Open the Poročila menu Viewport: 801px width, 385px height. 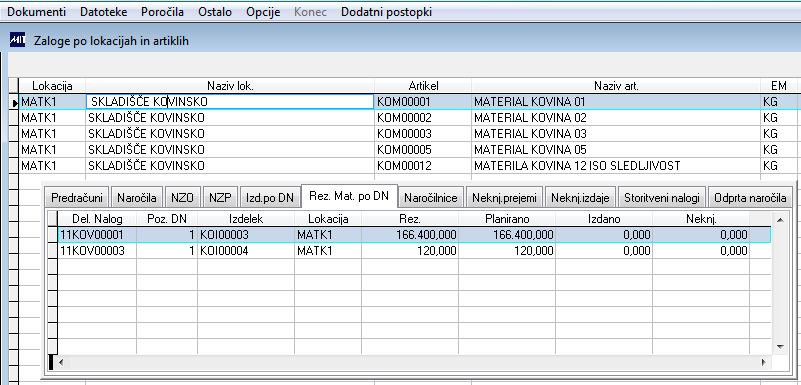pos(162,12)
